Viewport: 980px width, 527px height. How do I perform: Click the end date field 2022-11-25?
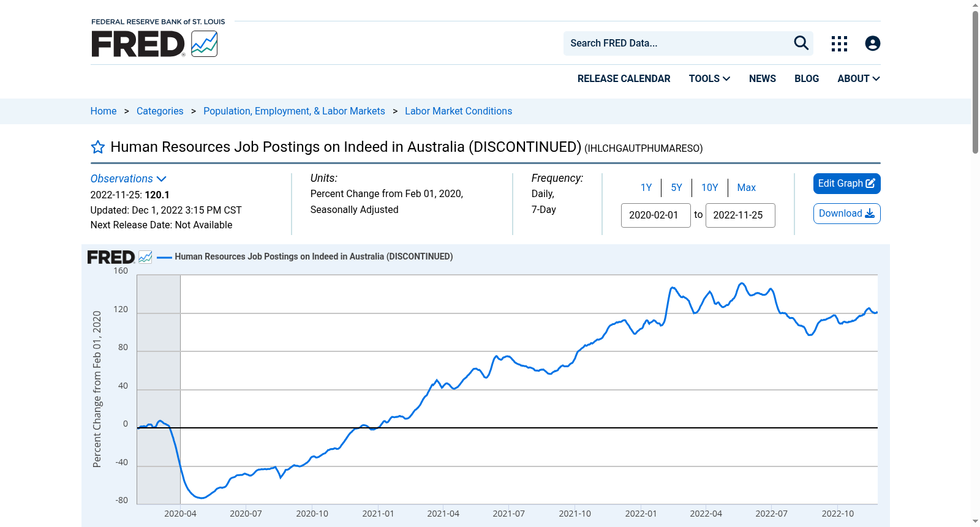click(x=741, y=215)
